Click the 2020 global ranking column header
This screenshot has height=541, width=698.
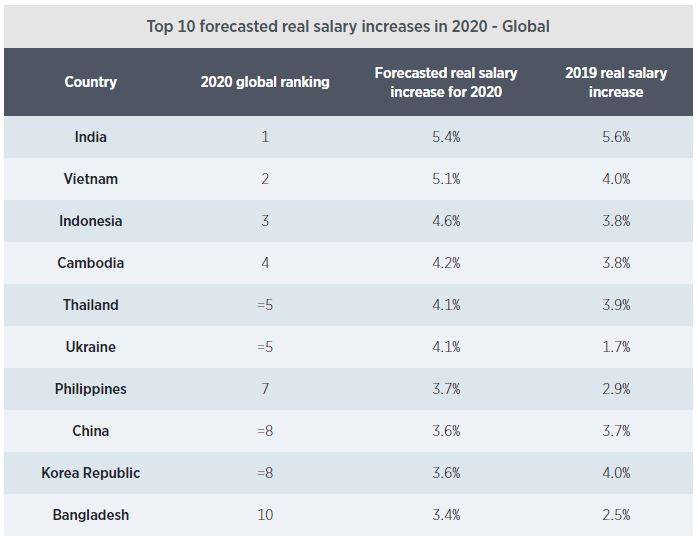265,82
